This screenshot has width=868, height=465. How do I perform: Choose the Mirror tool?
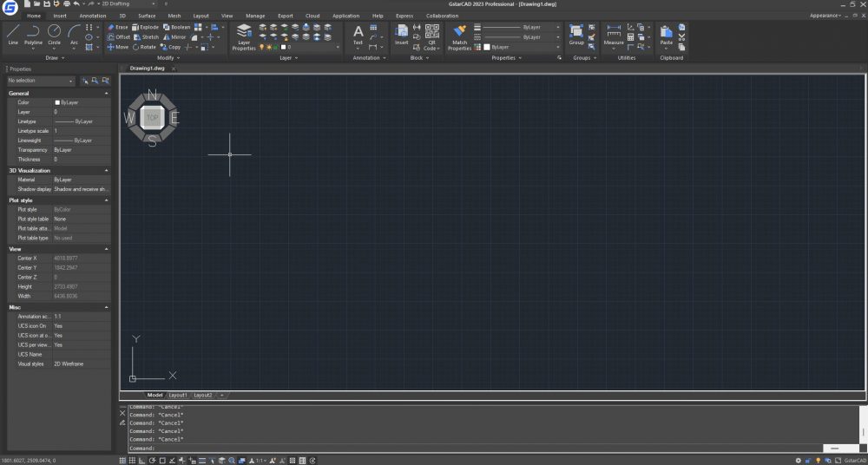pyautogui.click(x=174, y=37)
